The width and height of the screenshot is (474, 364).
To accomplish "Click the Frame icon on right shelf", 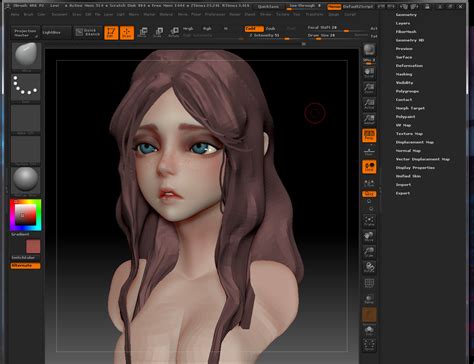I will click(369, 221).
